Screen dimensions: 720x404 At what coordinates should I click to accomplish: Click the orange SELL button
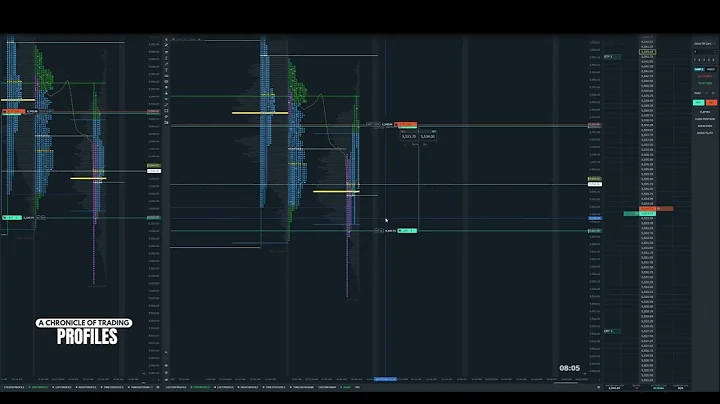pyautogui.click(x=711, y=102)
